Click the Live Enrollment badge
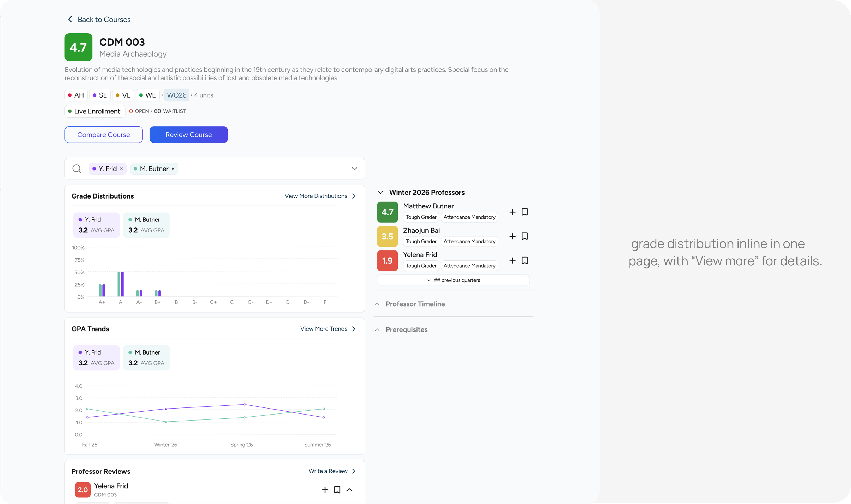 click(95, 111)
